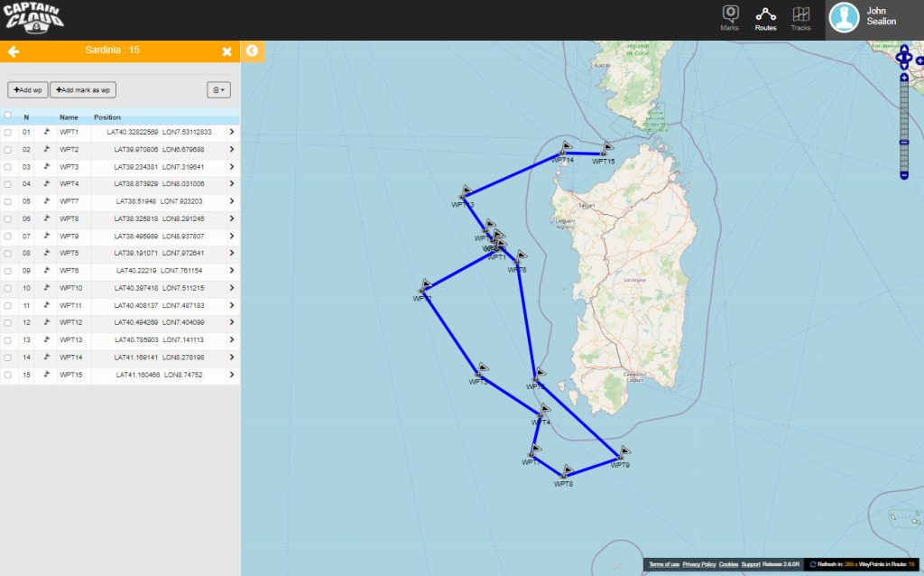Expand details of WPT4 row arrow
Viewport: 924px width, 576px height.
232,184
